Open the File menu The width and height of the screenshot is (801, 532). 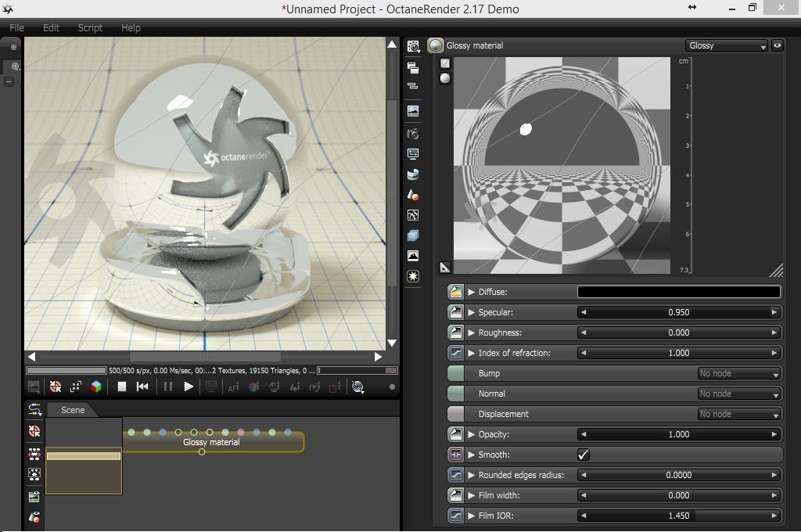pos(16,27)
